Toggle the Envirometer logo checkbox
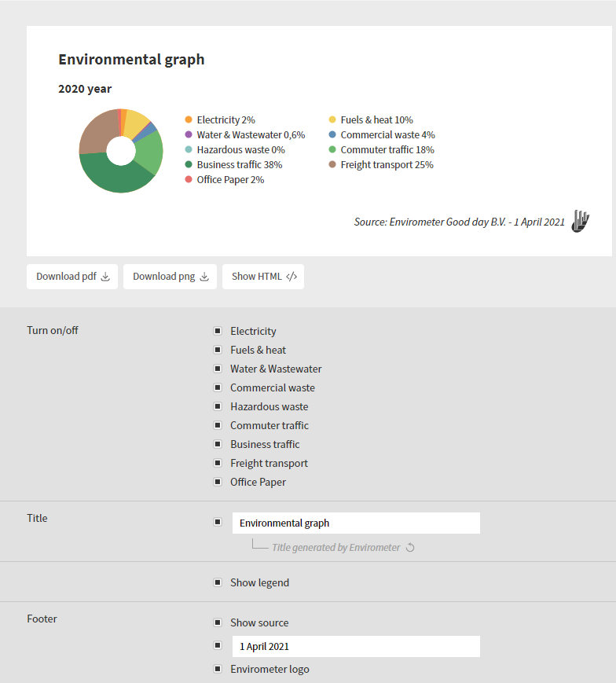 click(x=218, y=669)
